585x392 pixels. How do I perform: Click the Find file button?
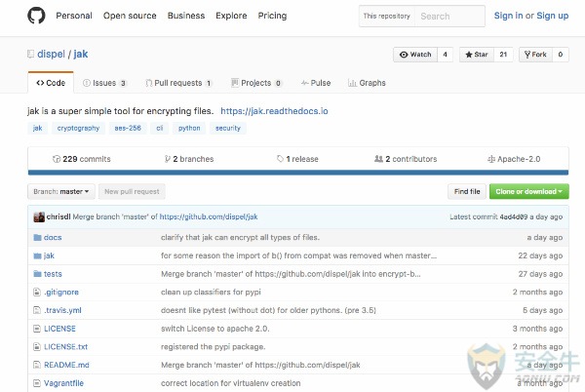(467, 191)
